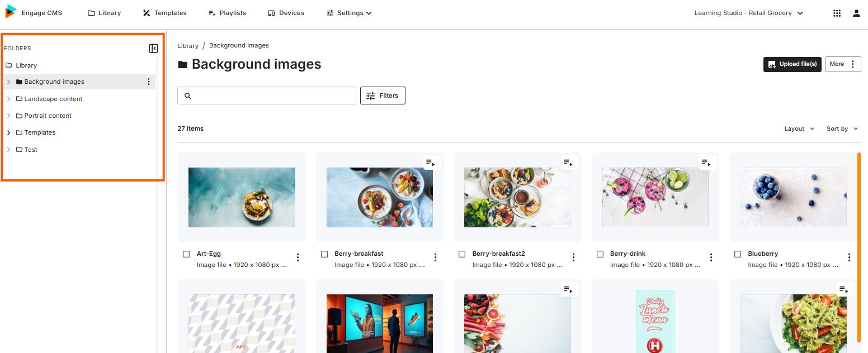Add Berry-breakfast2 to playlist icon
Viewport: 868px width, 353px height.
point(568,163)
